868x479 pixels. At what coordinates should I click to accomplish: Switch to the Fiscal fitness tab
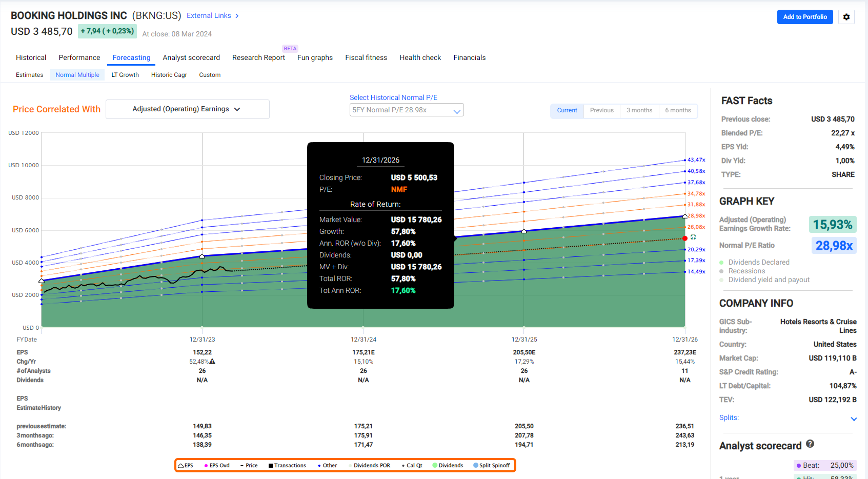(x=366, y=58)
